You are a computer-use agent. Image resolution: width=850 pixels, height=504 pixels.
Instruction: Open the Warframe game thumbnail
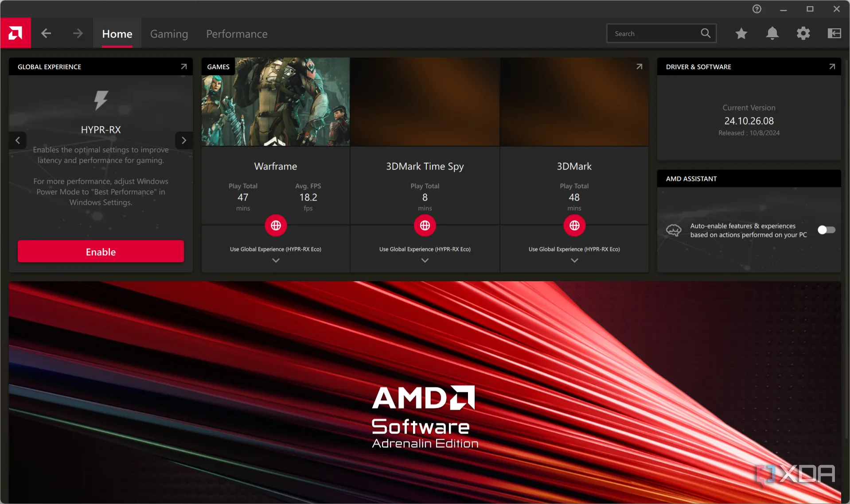pyautogui.click(x=276, y=102)
